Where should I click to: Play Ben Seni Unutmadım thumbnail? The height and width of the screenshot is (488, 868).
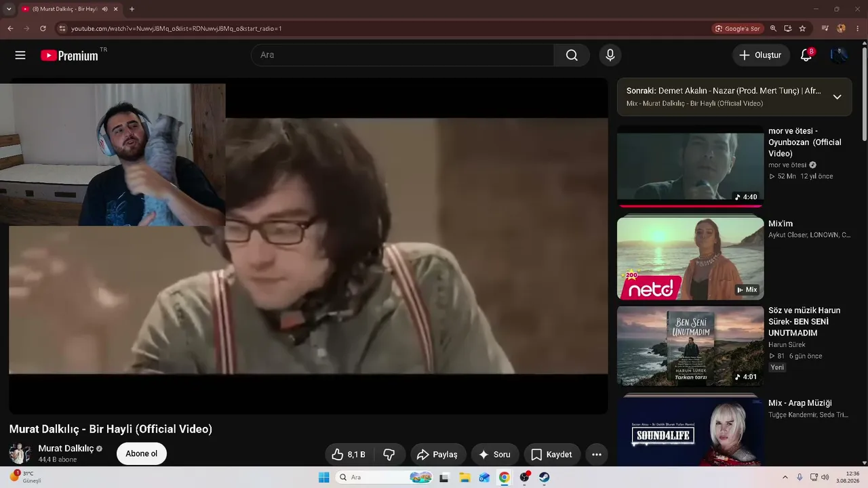(x=690, y=346)
